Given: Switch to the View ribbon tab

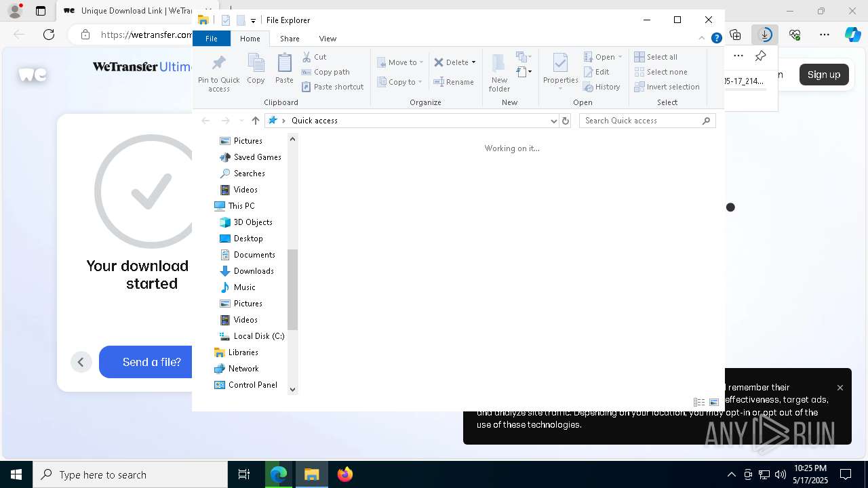Looking at the screenshot, I should (328, 39).
